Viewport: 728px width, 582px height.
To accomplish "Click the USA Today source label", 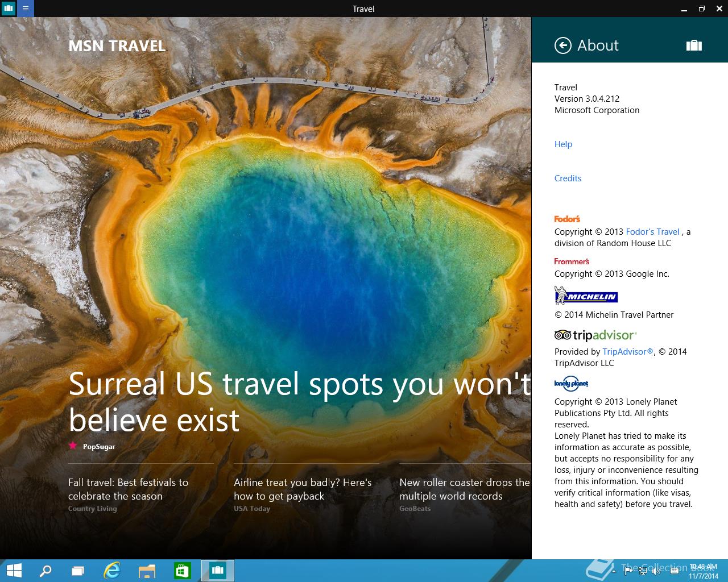I will (x=252, y=509).
